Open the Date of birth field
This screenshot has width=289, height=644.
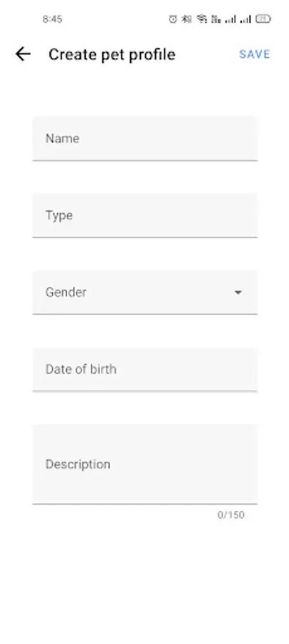click(x=145, y=369)
